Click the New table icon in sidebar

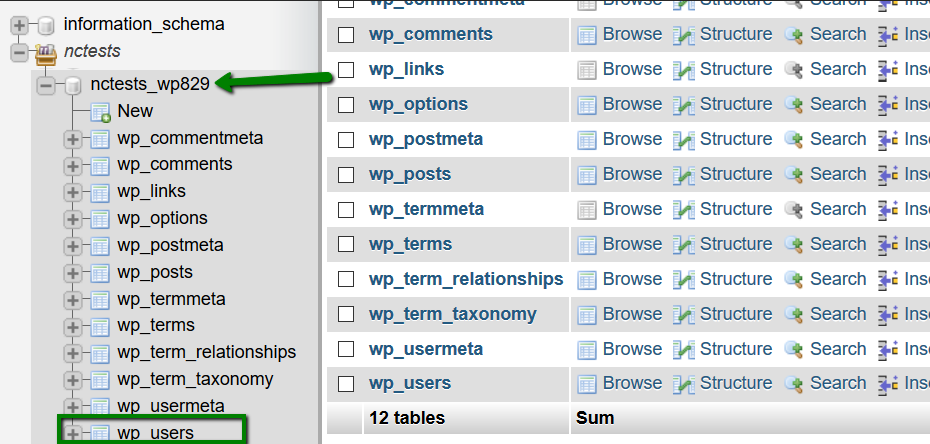[x=100, y=112]
